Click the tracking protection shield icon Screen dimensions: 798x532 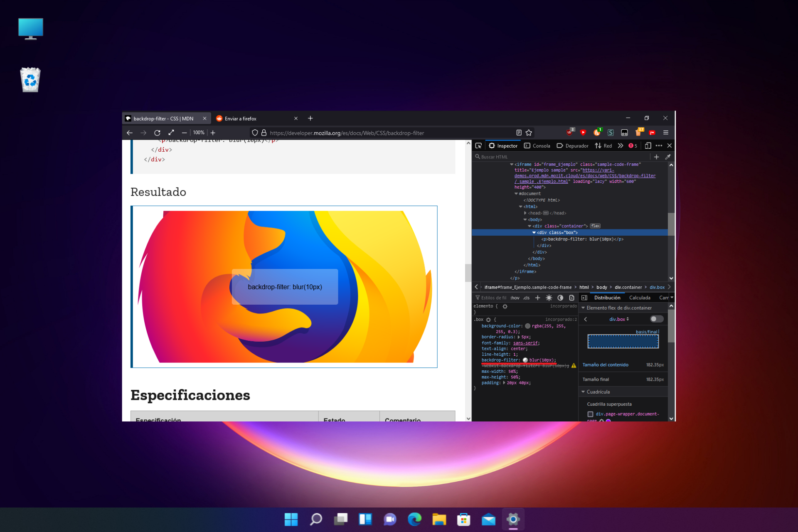(x=255, y=133)
